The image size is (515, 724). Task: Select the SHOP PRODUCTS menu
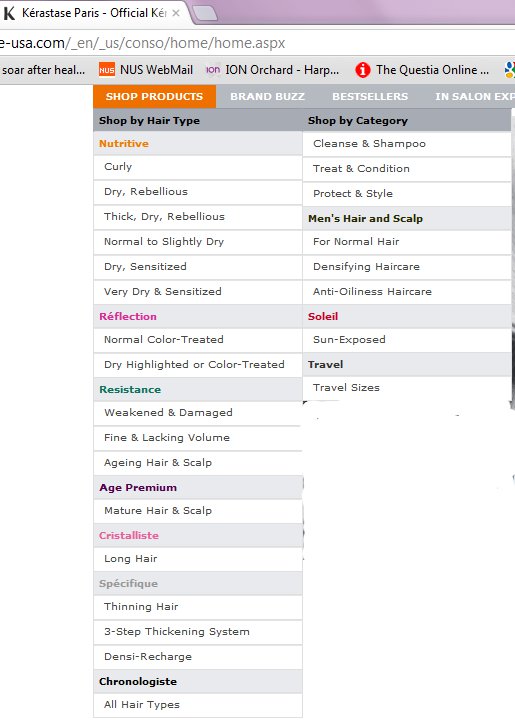click(154, 97)
